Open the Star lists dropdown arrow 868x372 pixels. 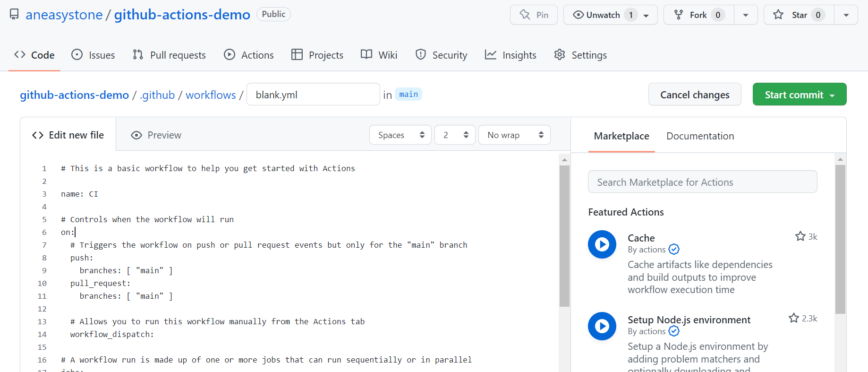[x=846, y=15]
